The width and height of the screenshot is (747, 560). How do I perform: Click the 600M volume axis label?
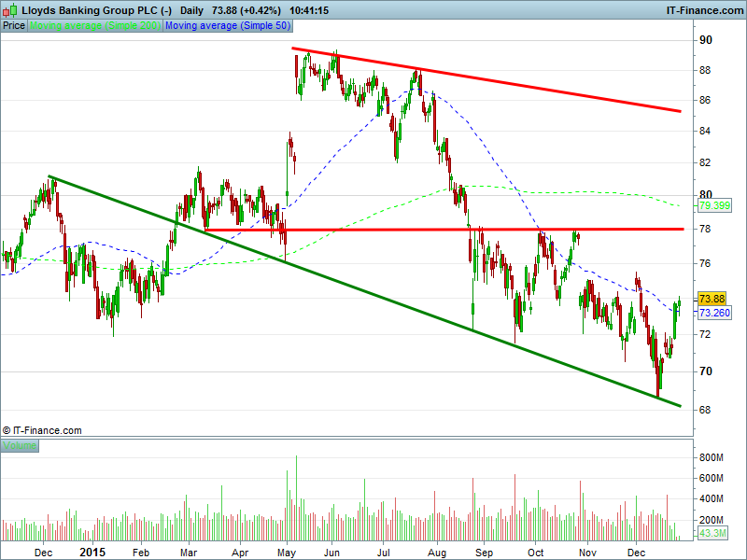point(712,479)
